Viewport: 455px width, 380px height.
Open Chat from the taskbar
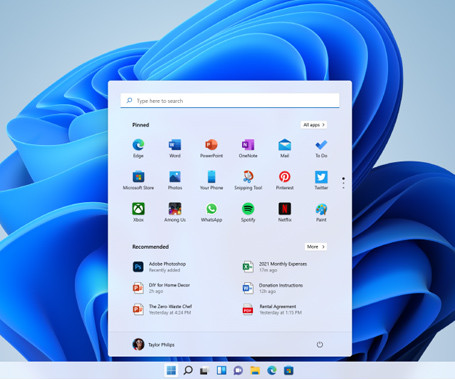(238, 370)
